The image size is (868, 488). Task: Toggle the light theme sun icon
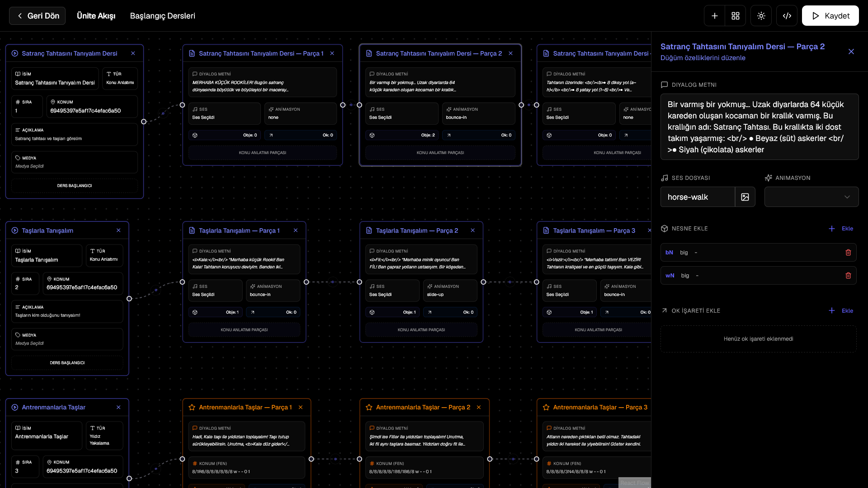(761, 16)
